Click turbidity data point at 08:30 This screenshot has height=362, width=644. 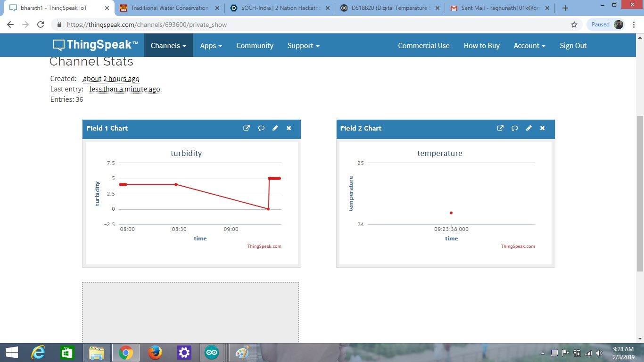pos(176,184)
